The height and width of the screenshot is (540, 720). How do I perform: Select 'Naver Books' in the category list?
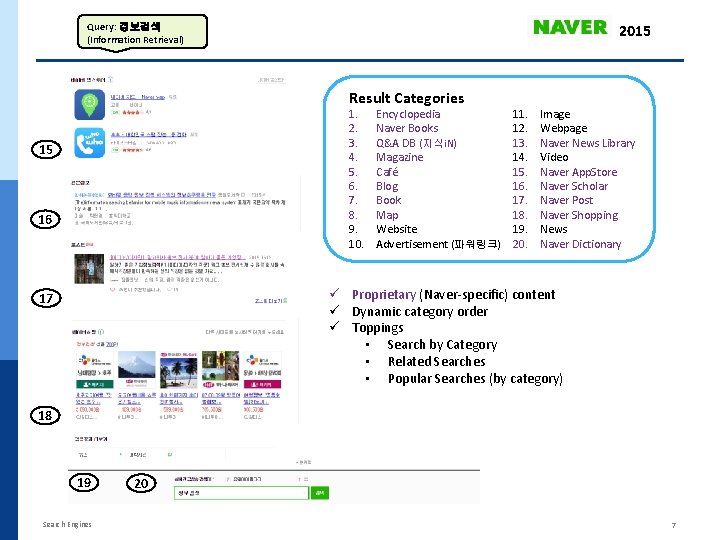point(407,128)
